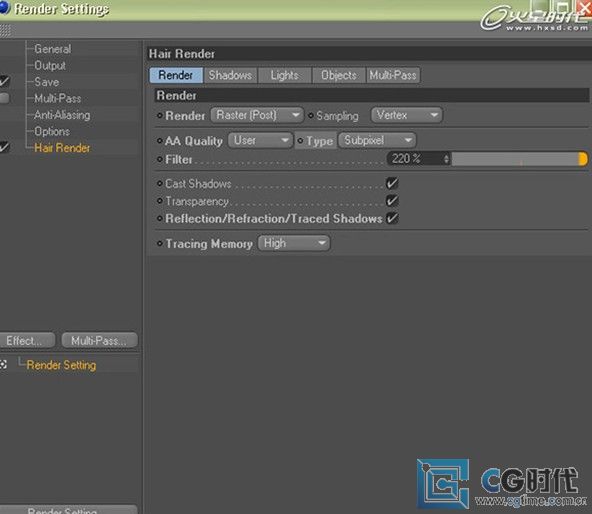Image resolution: width=592 pixels, height=514 pixels.
Task: Click the Multi-Pass... button
Action: [99, 341]
